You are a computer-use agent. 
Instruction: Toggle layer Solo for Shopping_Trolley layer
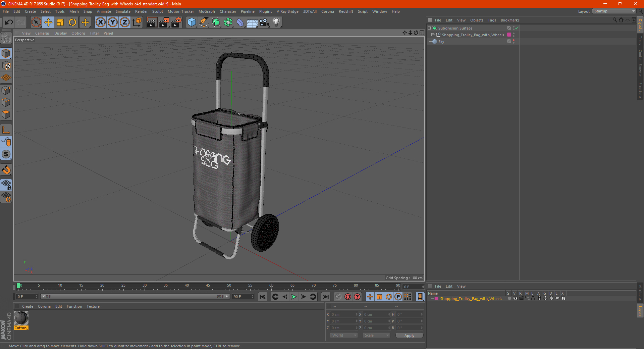point(509,298)
